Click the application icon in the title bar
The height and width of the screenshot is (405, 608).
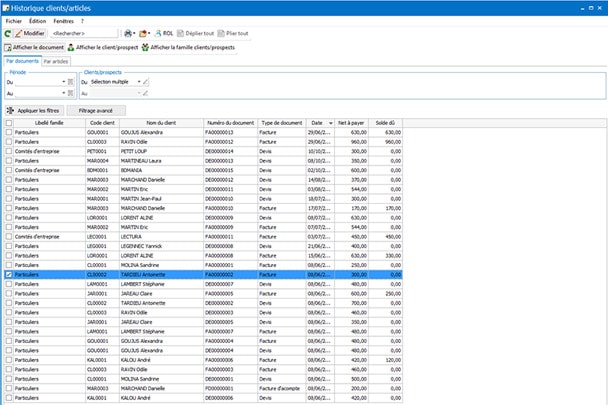(x=5, y=8)
